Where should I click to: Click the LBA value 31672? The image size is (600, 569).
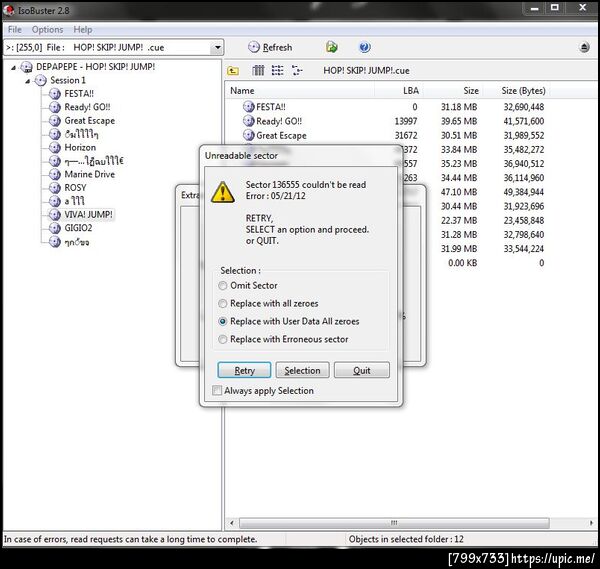(x=406, y=135)
